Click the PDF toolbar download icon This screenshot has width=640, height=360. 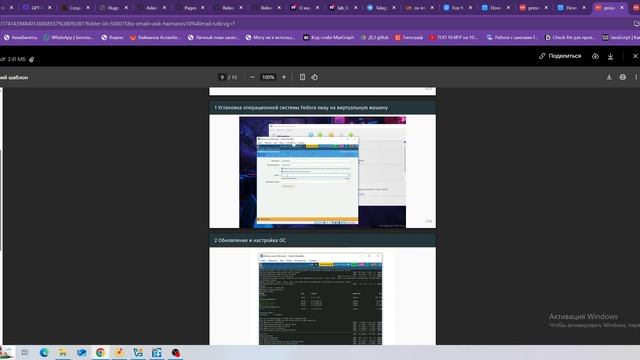coord(609,77)
